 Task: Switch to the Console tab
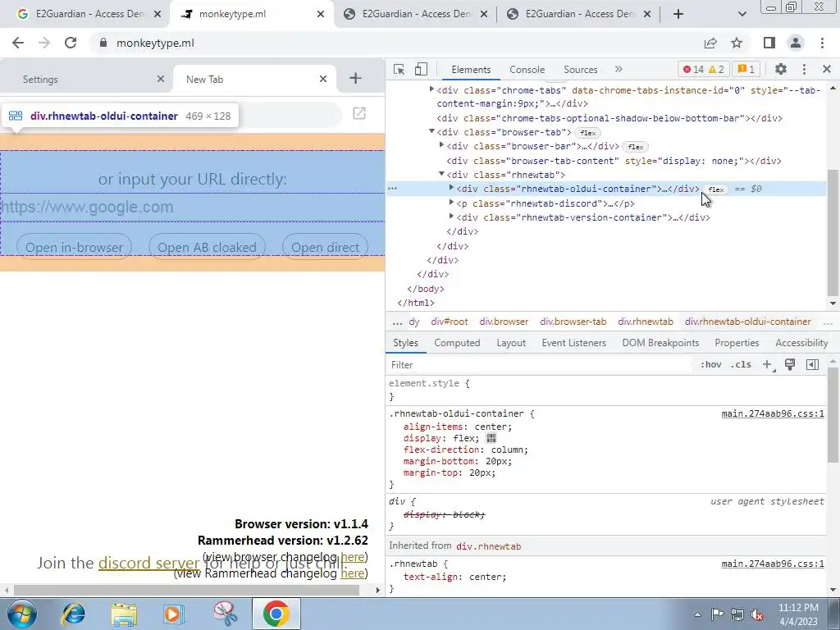(x=527, y=69)
